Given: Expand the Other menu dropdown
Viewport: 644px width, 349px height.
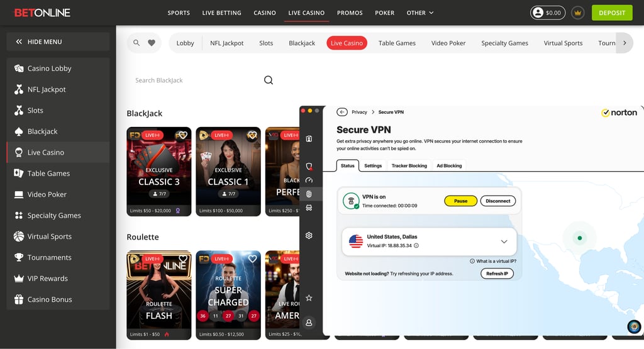Looking at the screenshot, I should (420, 13).
